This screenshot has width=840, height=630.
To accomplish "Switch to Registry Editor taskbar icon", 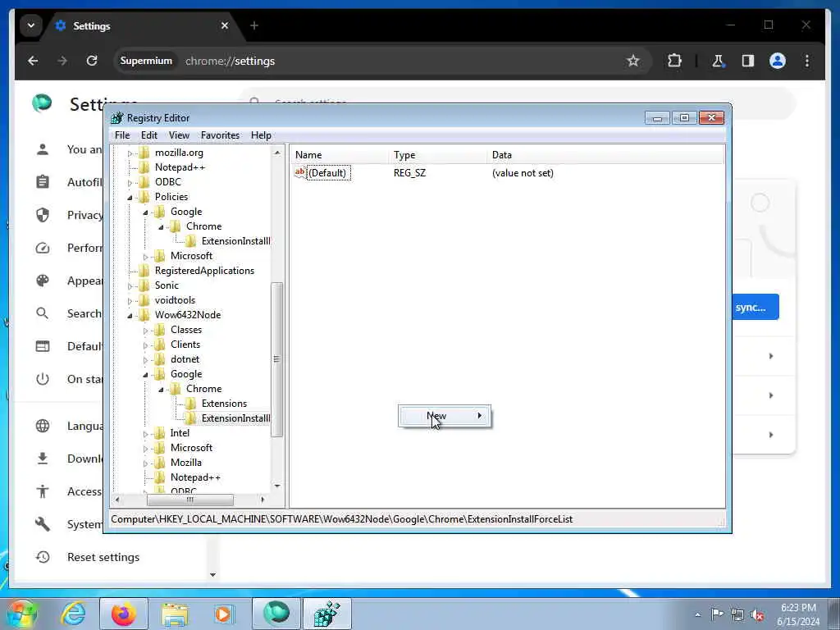I will [x=327, y=614].
